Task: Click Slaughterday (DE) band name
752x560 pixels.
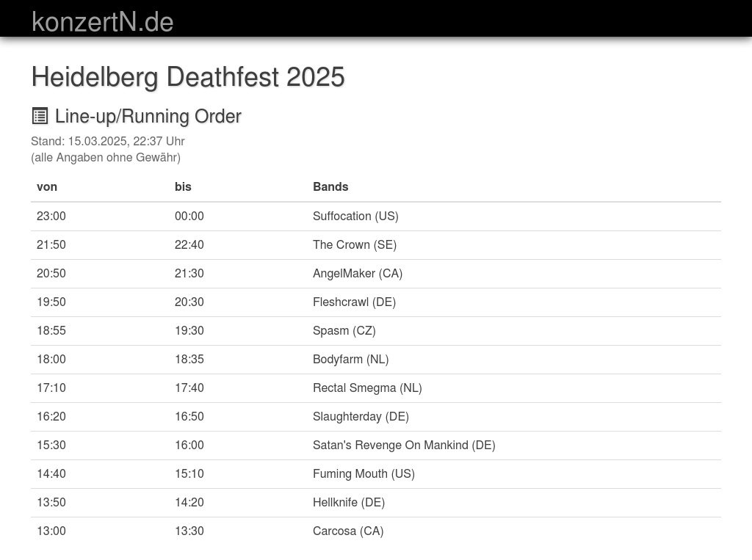Action: pyautogui.click(x=361, y=416)
